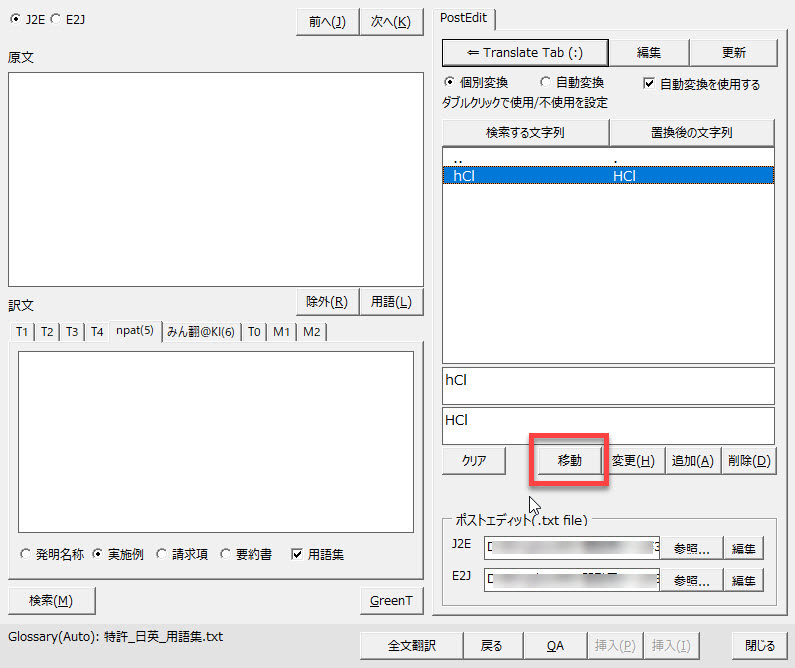
Task: Select the E2J translation direction
Action: [x=55, y=18]
